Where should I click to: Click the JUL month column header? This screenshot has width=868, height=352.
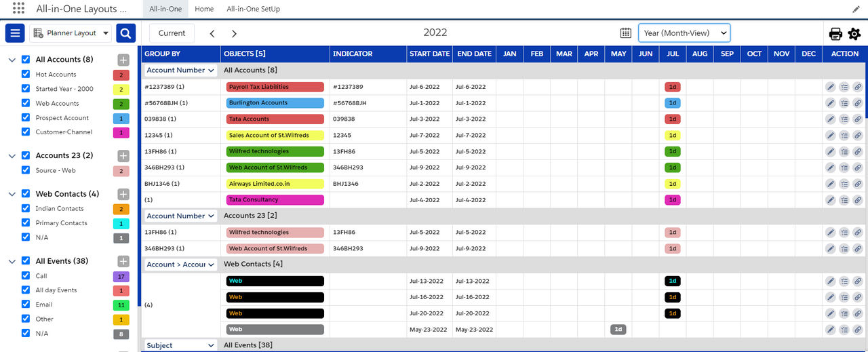tap(673, 54)
